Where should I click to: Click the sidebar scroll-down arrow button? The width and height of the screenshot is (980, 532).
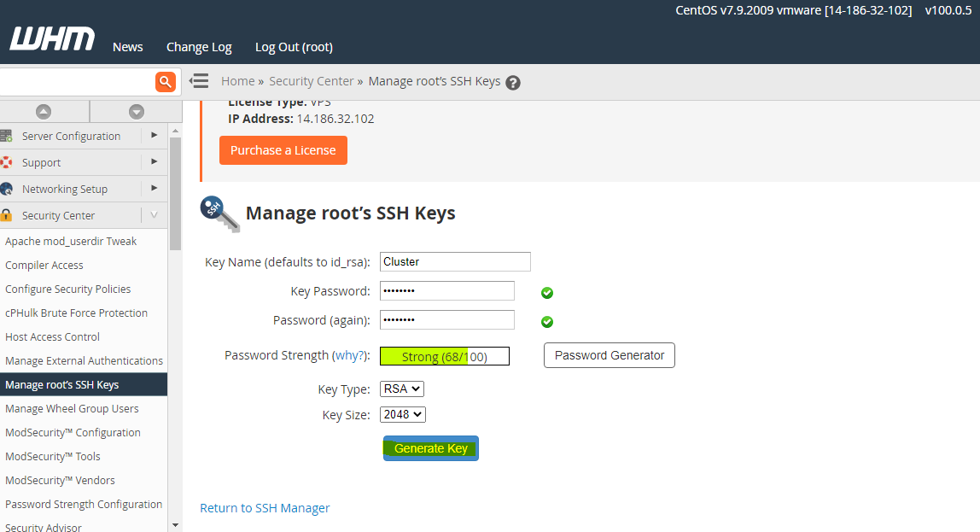(x=136, y=112)
